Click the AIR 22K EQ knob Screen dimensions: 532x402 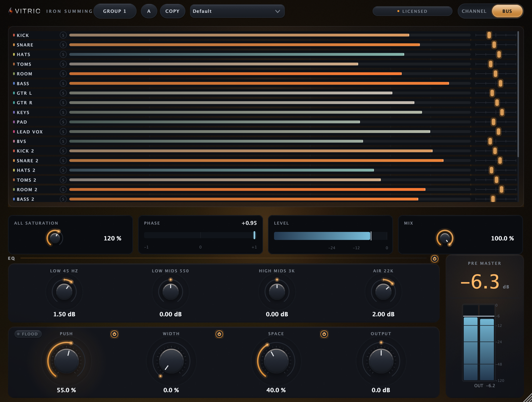tap(383, 292)
